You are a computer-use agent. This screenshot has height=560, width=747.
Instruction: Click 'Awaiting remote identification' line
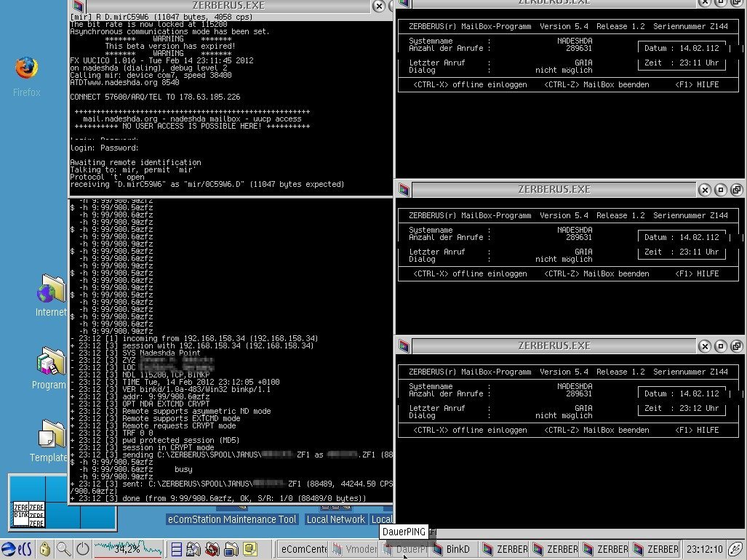click(x=135, y=162)
